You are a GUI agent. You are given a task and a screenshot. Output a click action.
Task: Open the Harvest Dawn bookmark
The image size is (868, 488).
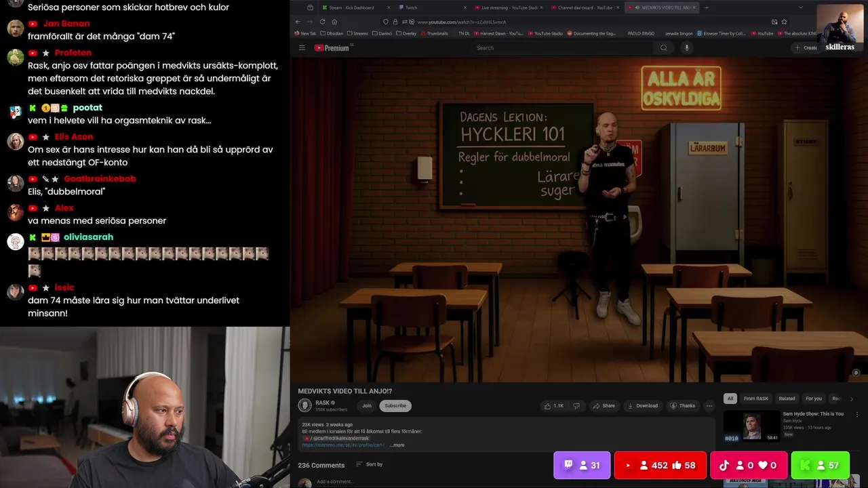(x=499, y=33)
